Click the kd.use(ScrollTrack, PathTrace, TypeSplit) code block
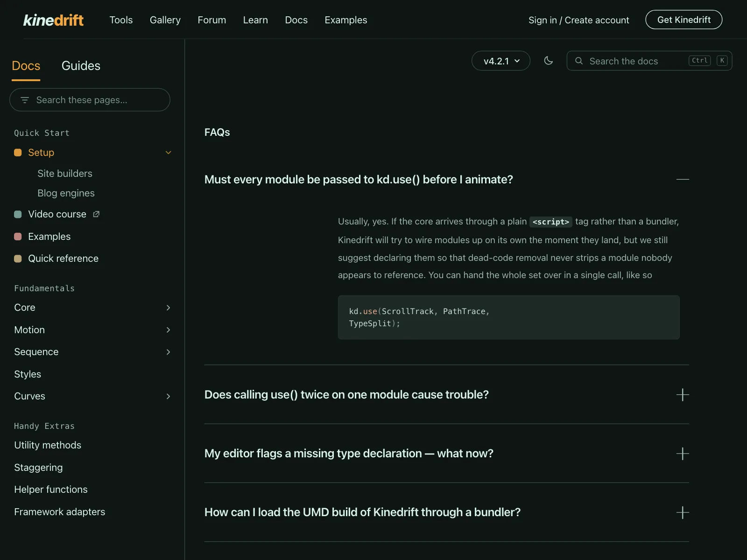 click(508, 317)
